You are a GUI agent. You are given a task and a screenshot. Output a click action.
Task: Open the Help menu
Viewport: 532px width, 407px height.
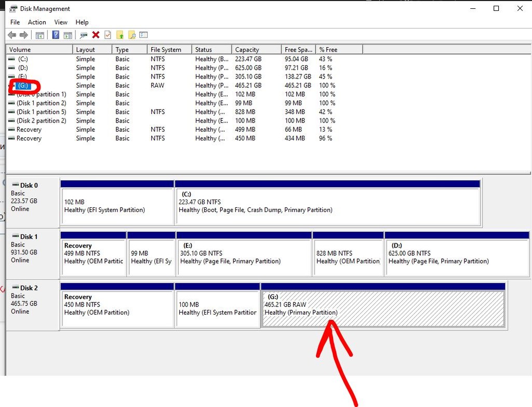[82, 22]
